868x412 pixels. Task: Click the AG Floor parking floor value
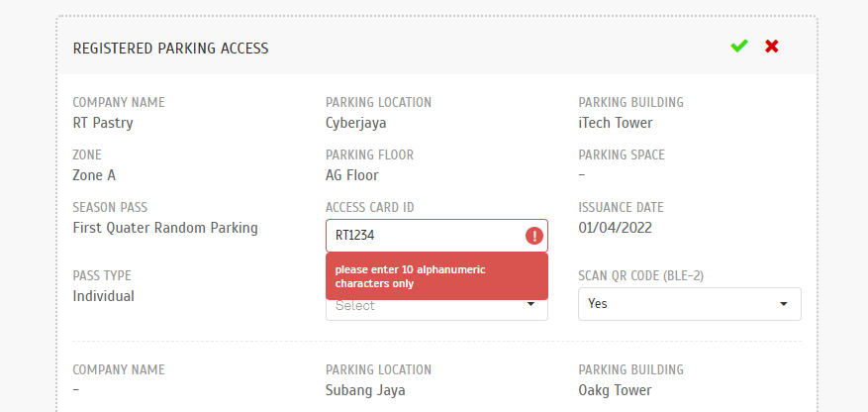point(352,175)
